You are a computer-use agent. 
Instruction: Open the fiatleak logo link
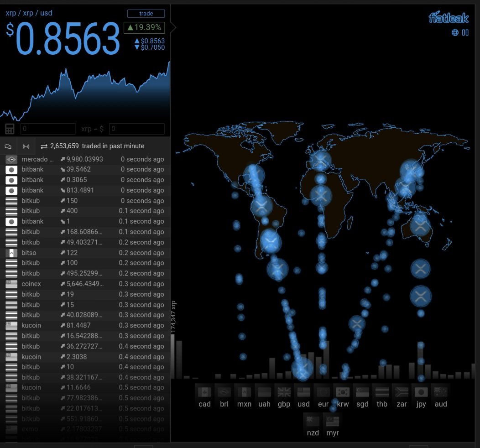449,18
